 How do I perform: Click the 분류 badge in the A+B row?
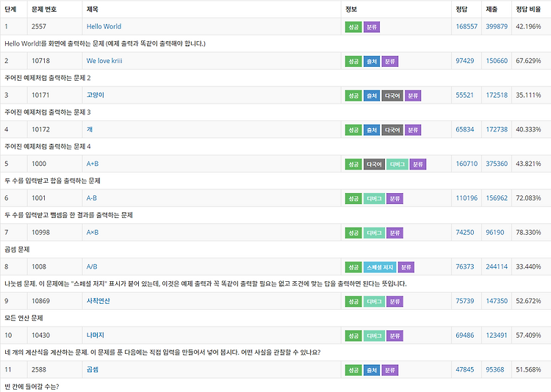pos(418,164)
